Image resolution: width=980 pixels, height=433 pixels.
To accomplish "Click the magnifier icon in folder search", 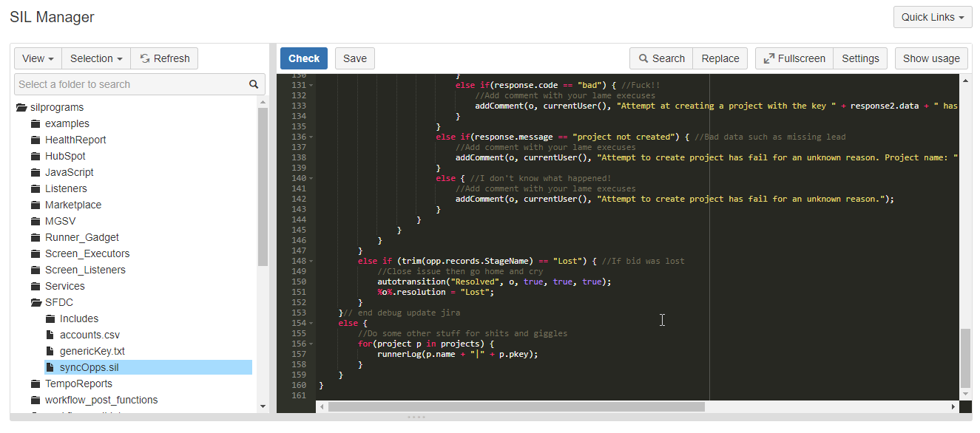I will point(254,84).
